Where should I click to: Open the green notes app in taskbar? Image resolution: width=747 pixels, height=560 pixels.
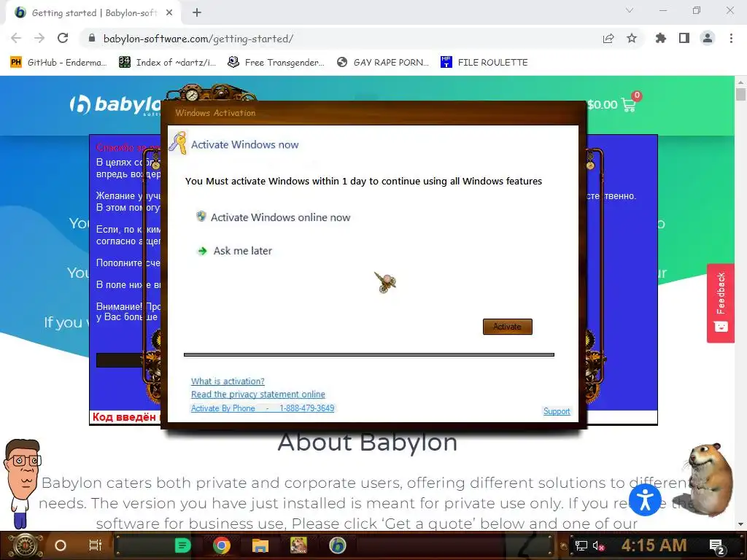pos(182,545)
